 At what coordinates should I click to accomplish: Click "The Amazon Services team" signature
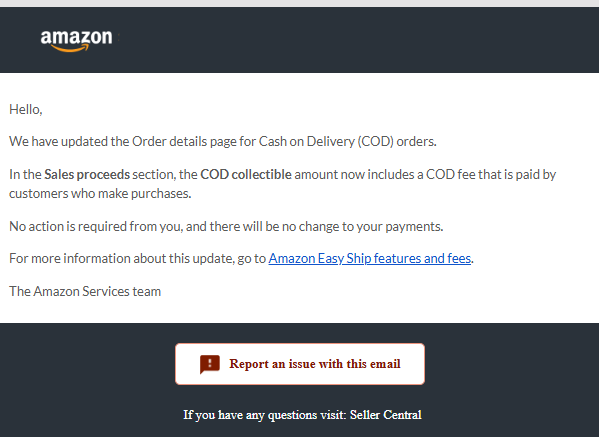[85, 291]
